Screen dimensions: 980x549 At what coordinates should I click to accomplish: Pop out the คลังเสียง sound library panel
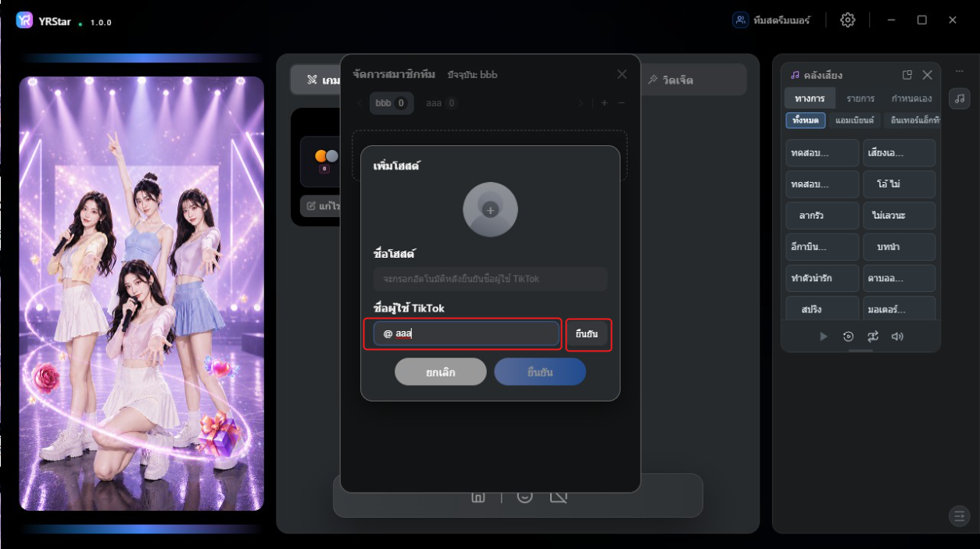coord(907,75)
